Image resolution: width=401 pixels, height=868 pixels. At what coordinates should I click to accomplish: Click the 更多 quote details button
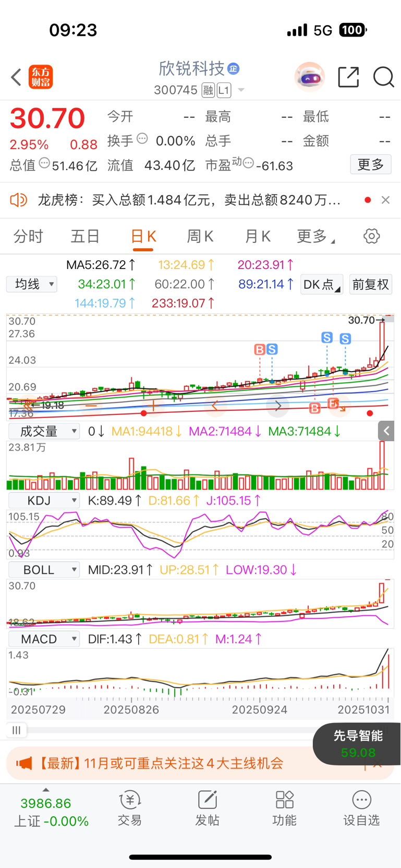click(371, 165)
